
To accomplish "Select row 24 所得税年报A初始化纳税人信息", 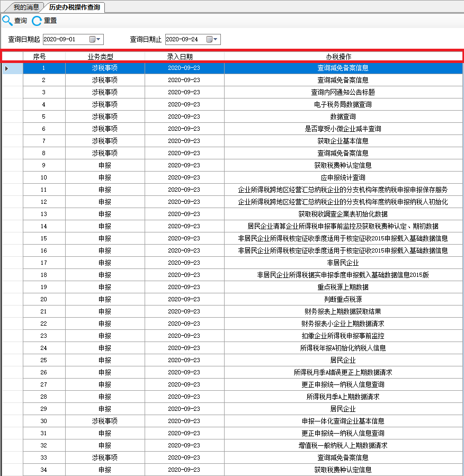I will pos(343,348).
